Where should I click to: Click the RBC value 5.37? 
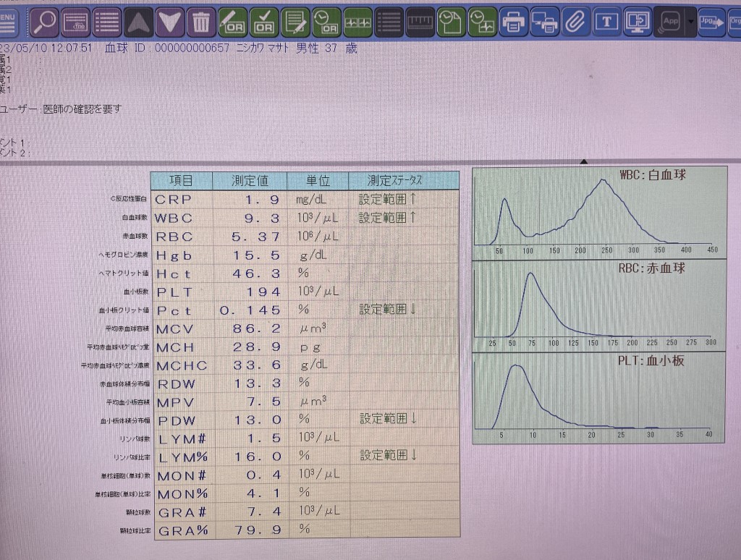click(256, 237)
